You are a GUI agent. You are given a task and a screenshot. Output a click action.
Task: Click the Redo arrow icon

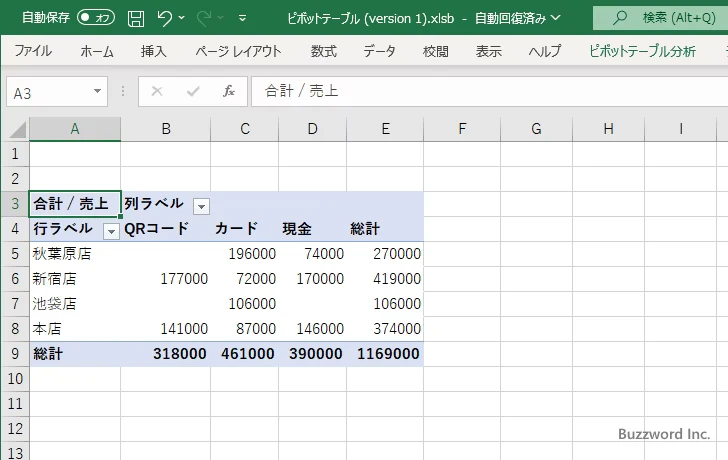[203, 19]
